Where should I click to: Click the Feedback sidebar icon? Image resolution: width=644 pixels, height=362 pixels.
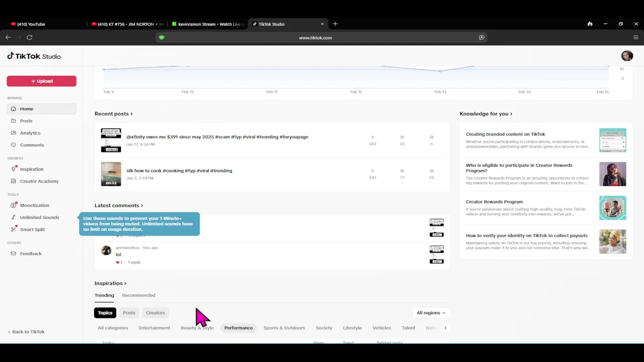click(14, 253)
